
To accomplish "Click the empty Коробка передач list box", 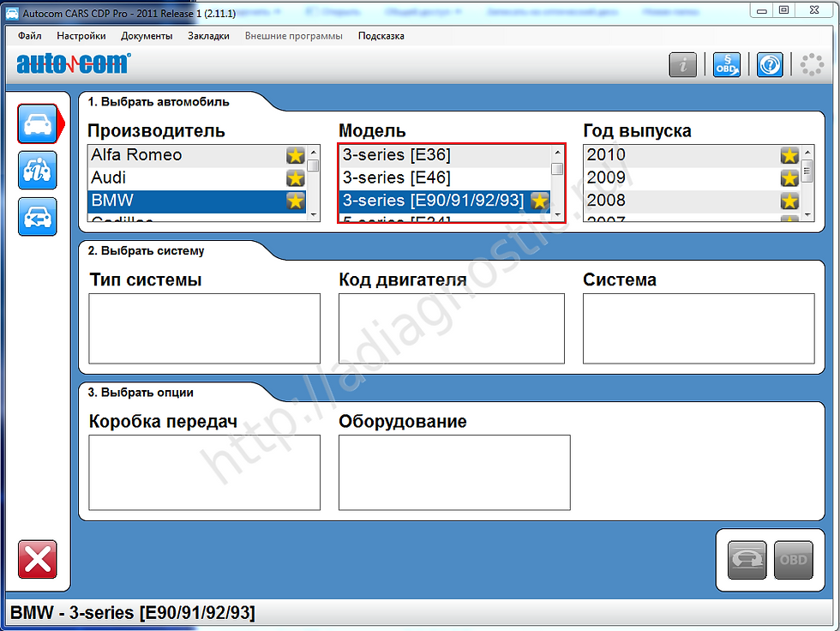I will tap(205, 472).
